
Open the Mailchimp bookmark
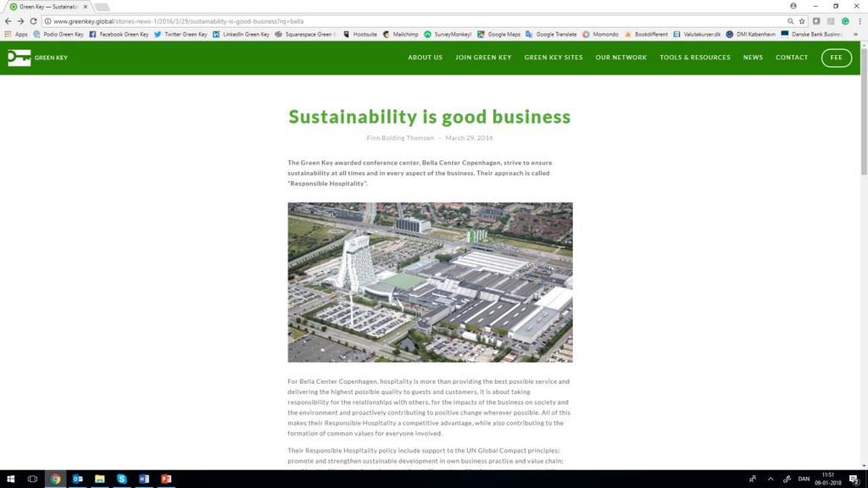coord(400,34)
